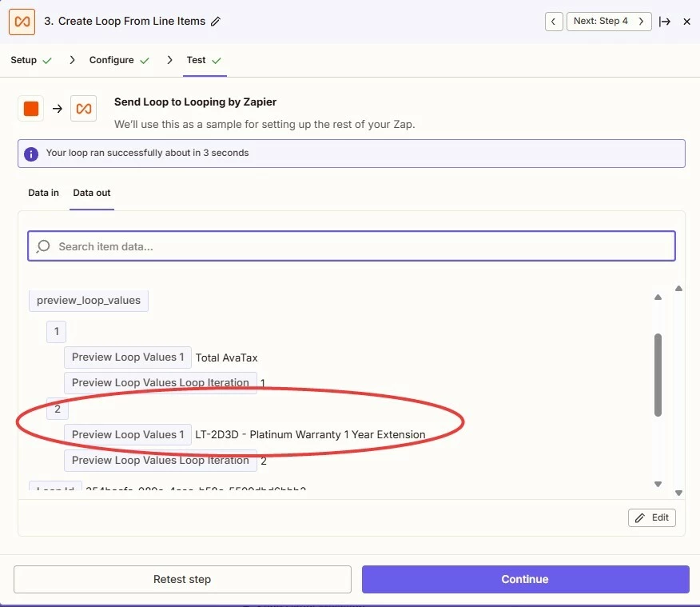Select the preview_loop_values key
The width and height of the screenshot is (700, 607).
89,300
